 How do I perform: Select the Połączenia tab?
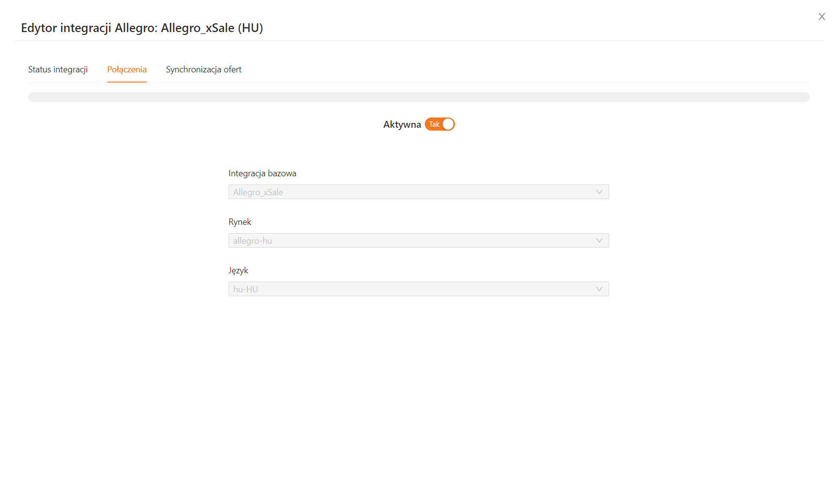[x=127, y=69]
